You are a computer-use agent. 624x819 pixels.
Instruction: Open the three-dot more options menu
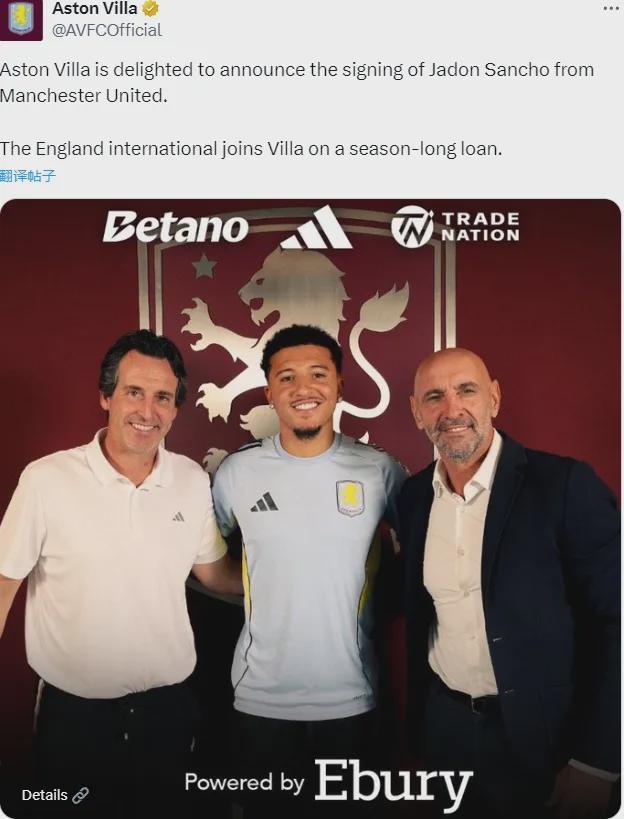610,8
